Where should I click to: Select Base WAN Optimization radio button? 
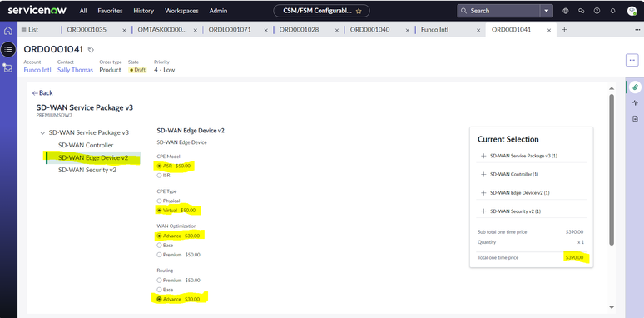(x=159, y=246)
